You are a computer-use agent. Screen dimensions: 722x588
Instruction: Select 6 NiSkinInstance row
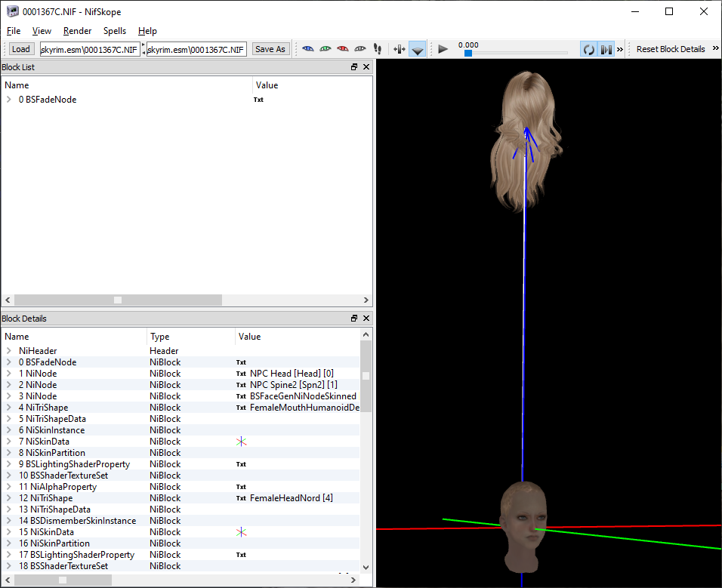pos(180,430)
